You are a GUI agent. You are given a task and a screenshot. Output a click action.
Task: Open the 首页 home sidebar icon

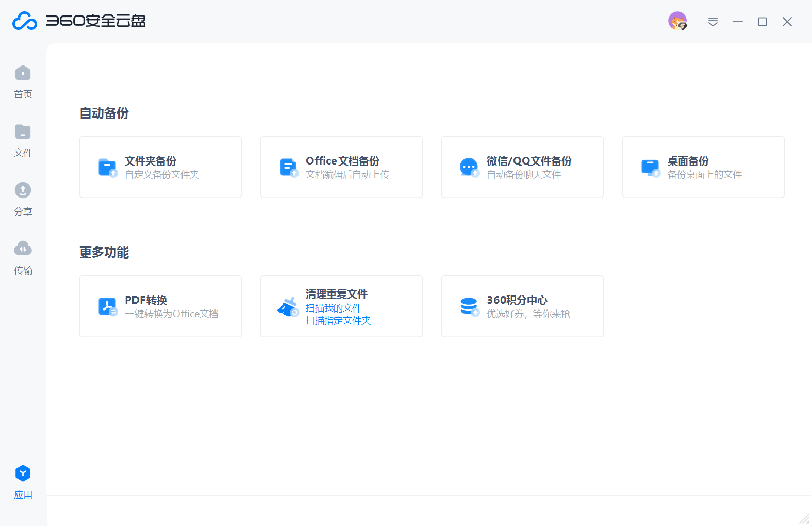click(23, 74)
